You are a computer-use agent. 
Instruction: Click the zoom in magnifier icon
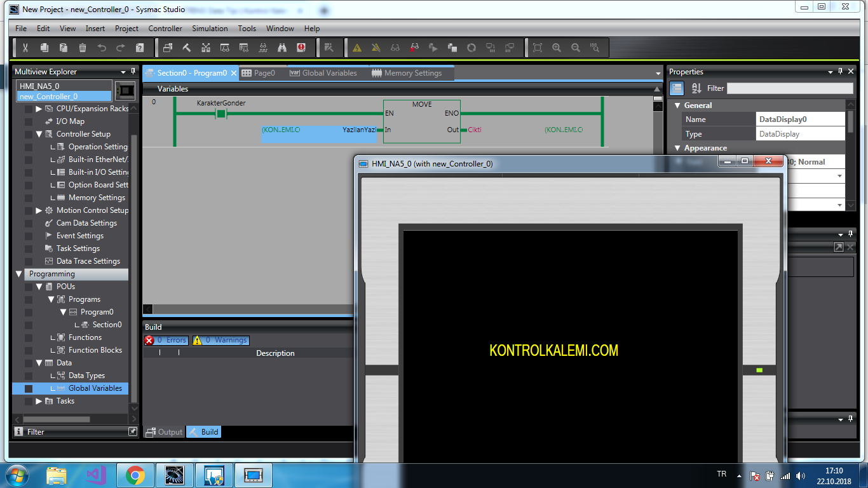point(557,48)
